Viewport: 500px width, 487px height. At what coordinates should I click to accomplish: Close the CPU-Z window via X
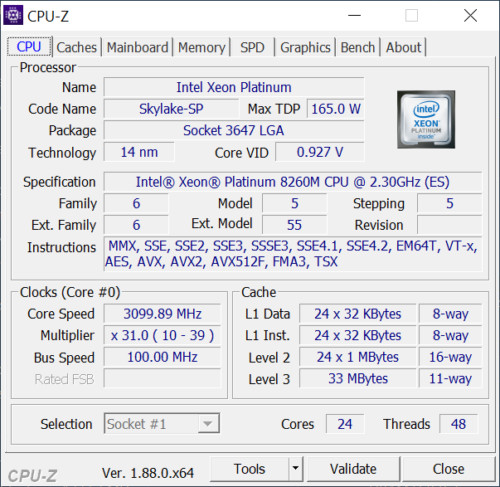[x=470, y=15]
